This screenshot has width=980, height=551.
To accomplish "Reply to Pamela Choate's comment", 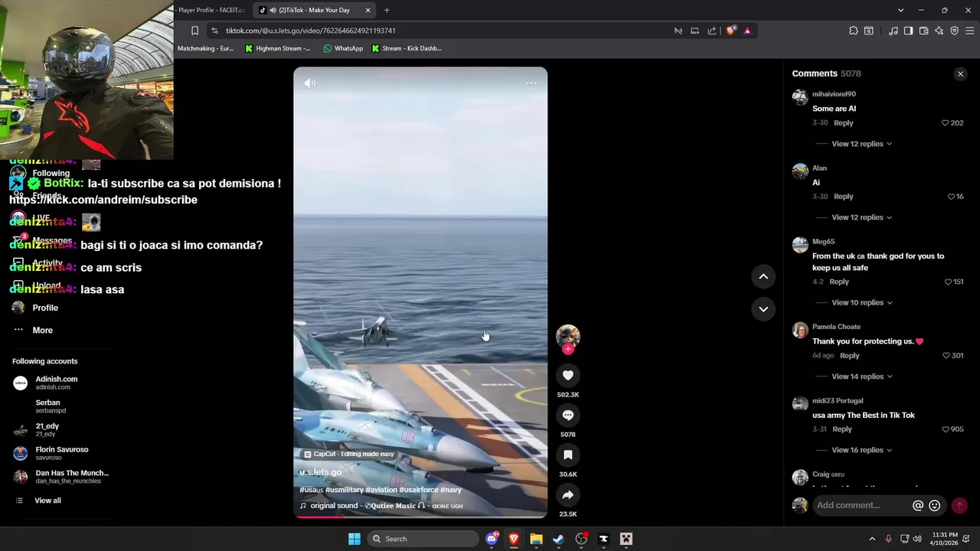I will click(x=849, y=355).
